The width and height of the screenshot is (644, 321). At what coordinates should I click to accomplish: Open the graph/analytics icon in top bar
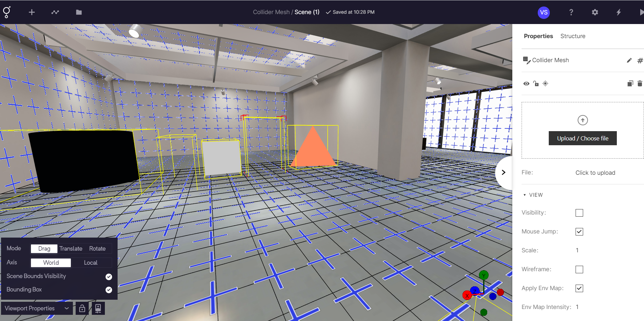pyautogui.click(x=55, y=12)
